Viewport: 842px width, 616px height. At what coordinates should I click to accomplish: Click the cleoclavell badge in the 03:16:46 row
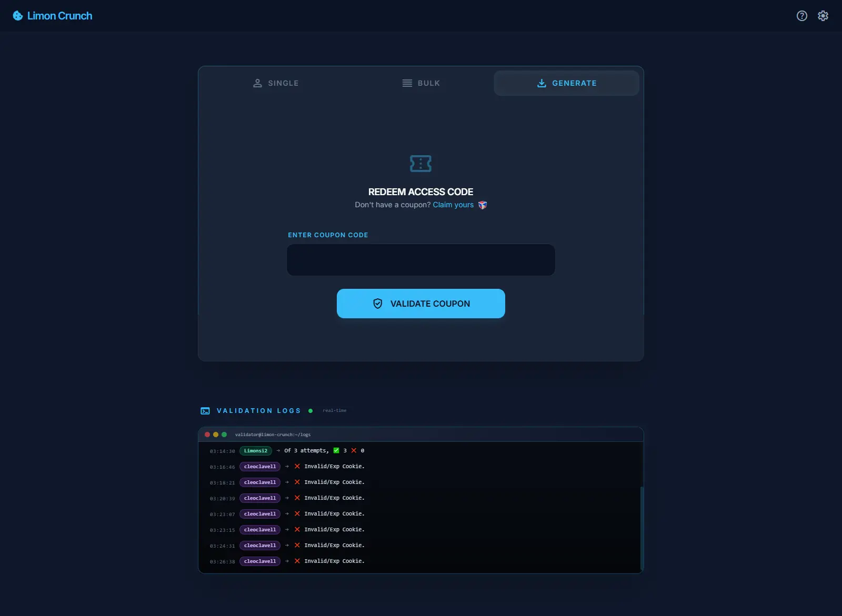260,467
